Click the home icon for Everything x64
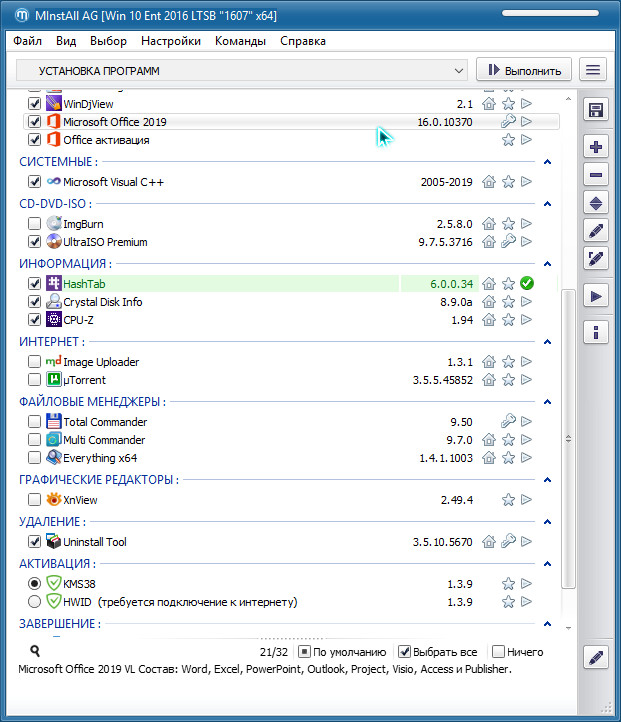Viewport: 621px width, 722px height. tap(489, 458)
